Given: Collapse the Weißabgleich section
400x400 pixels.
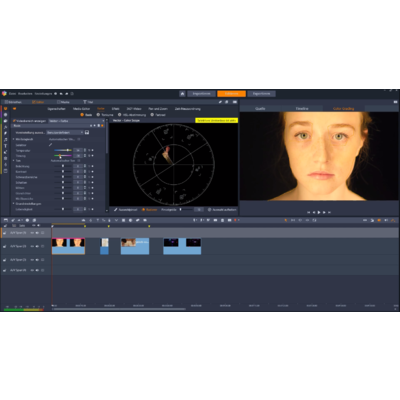Looking at the screenshot, I should [14, 139].
